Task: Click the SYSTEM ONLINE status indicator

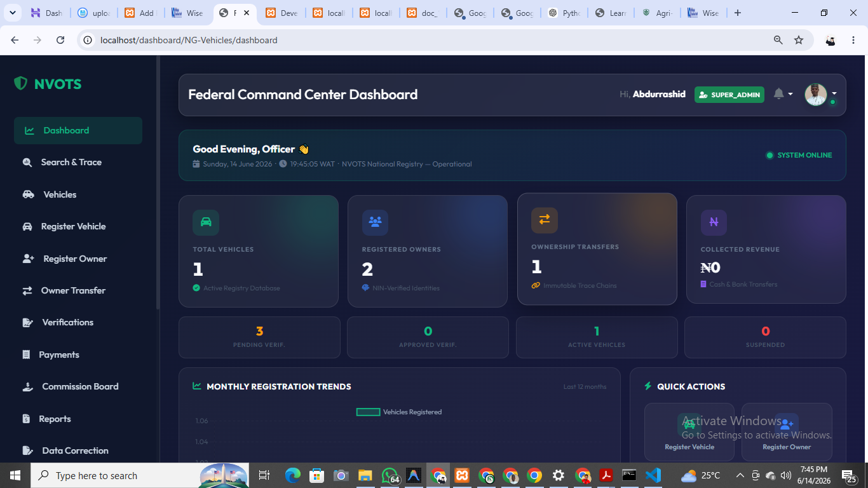Action: click(x=799, y=155)
